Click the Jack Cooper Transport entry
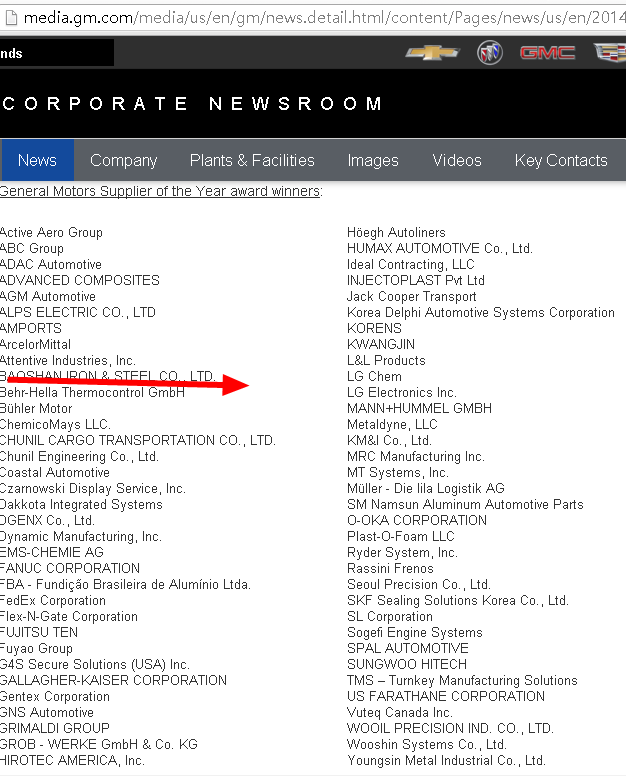Viewport: 626px width, 776px height. click(412, 296)
